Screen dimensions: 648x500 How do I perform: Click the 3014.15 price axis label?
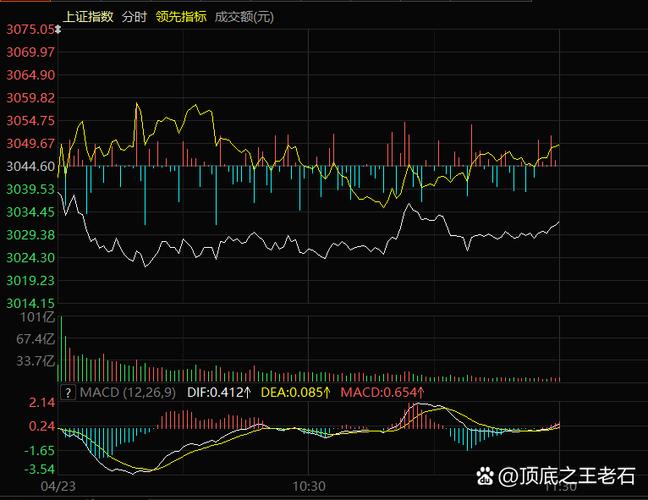pos(30,303)
